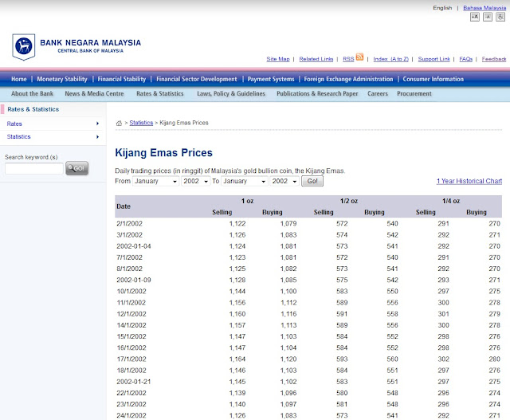Open the Feedback link
Screen dimensions: 510x420
point(494,59)
